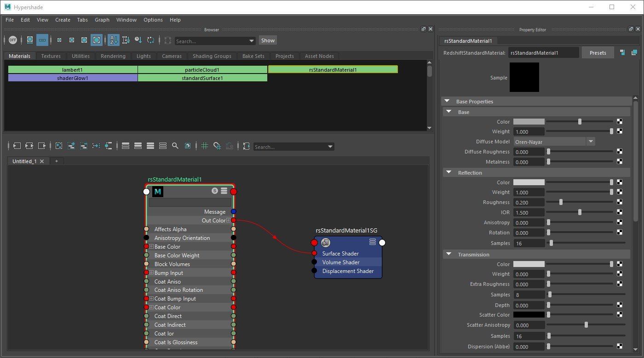644x358 pixels.
Task: Click the Sample preview swatch
Action: pyautogui.click(x=524, y=77)
